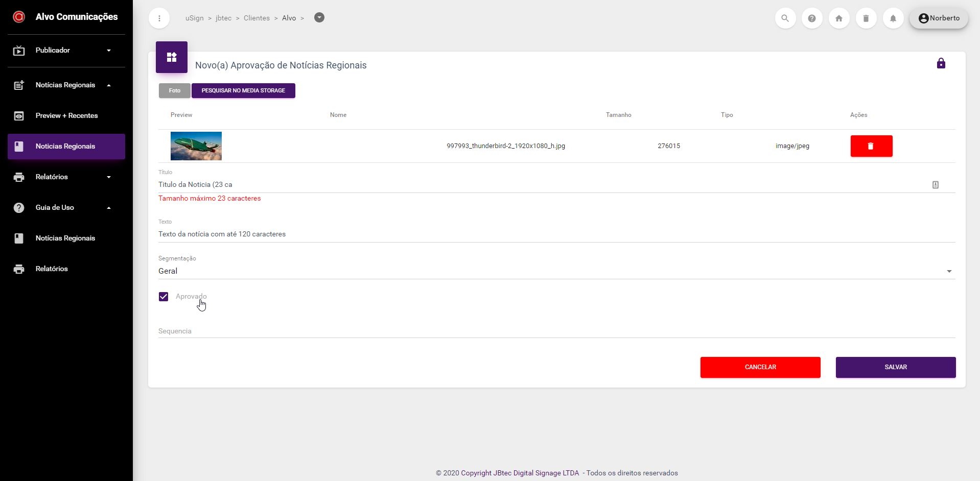Click the Relatórios printer icon with the dropdown arrow
980x481 pixels.
coord(19,177)
